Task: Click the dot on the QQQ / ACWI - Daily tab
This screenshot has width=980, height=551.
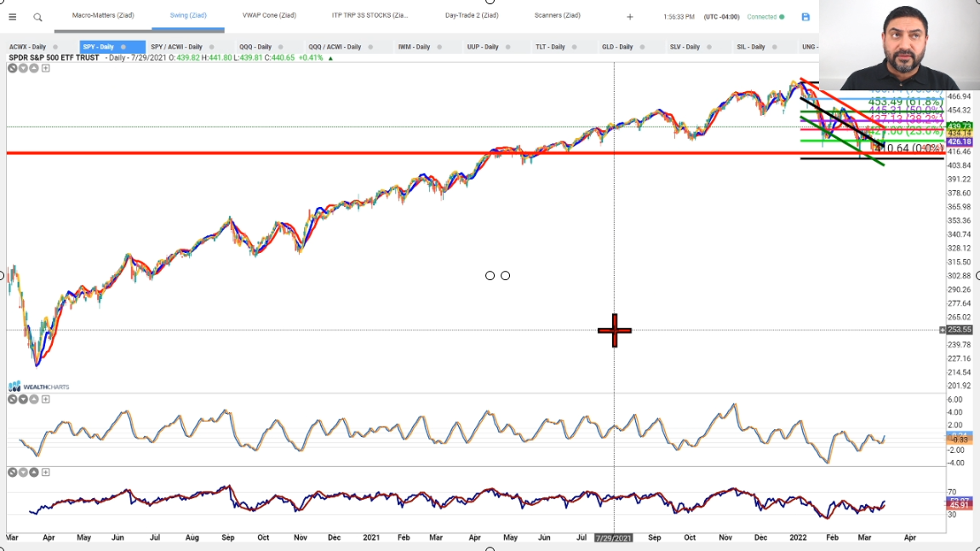Action: 370,47
